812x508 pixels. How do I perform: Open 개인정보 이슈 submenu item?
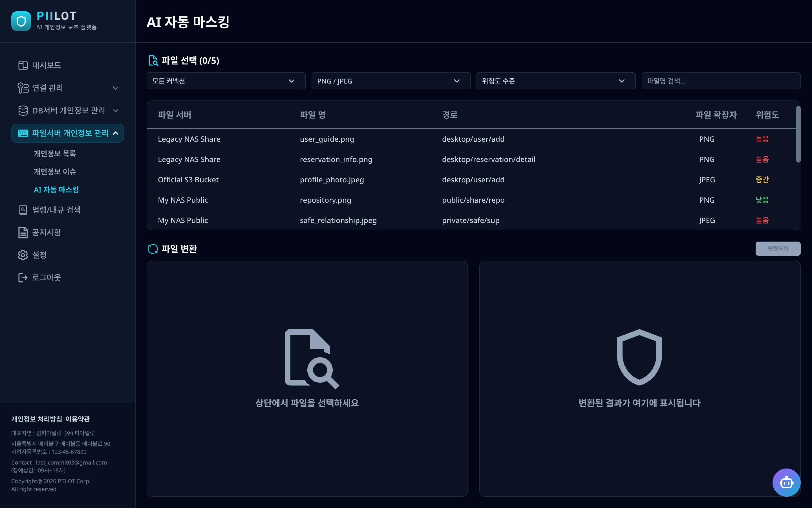click(x=55, y=172)
